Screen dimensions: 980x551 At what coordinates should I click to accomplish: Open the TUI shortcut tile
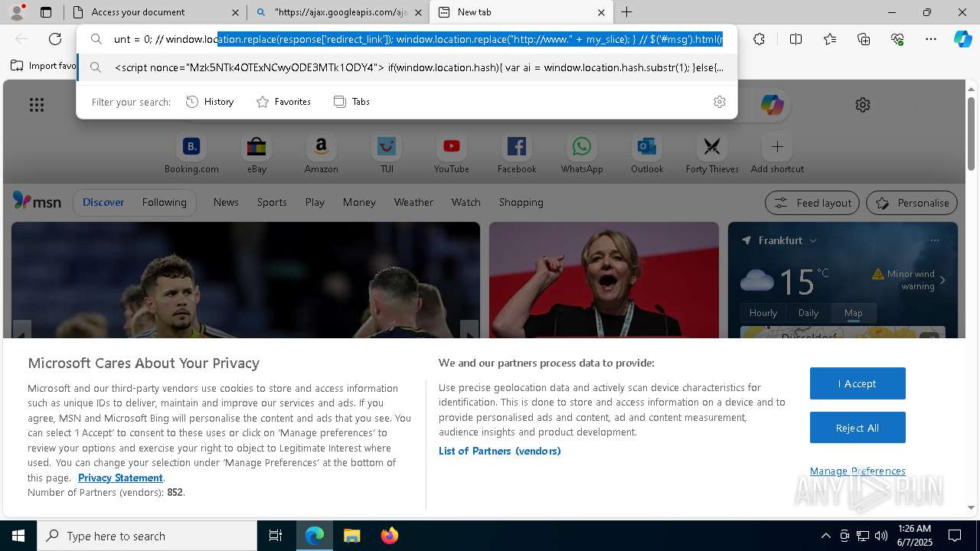pyautogui.click(x=387, y=154)
